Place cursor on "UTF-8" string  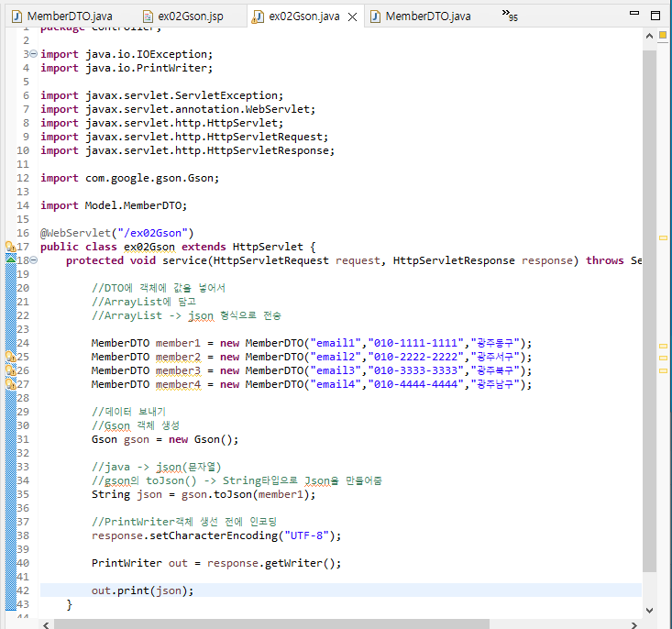tap(306, 535)
